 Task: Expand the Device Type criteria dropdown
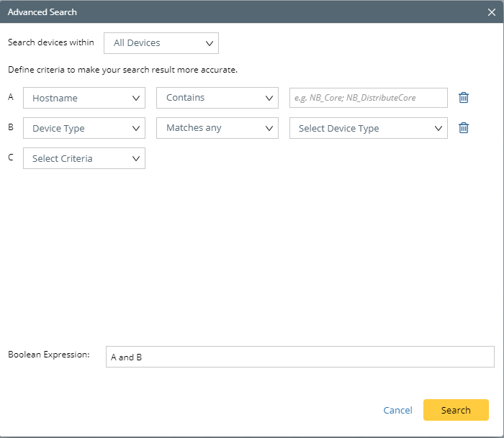coord(84,128)
